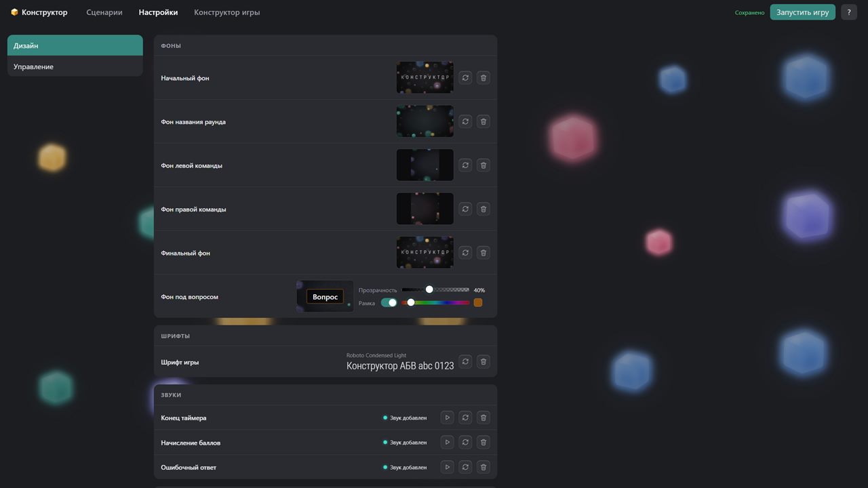This screenshot has width=868, height=488.
Task: Click the Прозрачность opacity slider
Action: [x=435, y=290]
